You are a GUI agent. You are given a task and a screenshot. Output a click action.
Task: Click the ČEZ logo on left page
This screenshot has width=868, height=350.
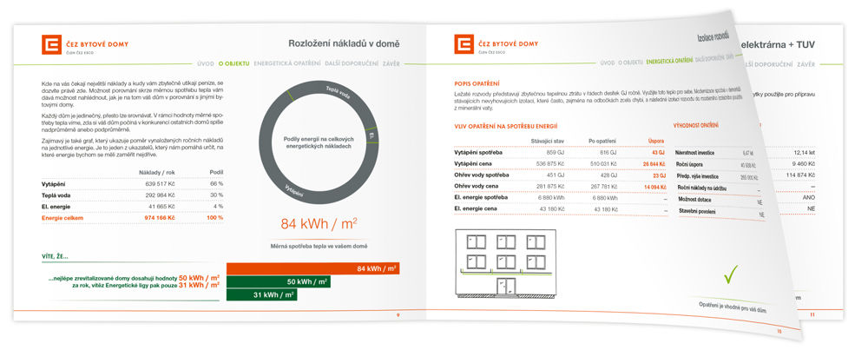51,44
